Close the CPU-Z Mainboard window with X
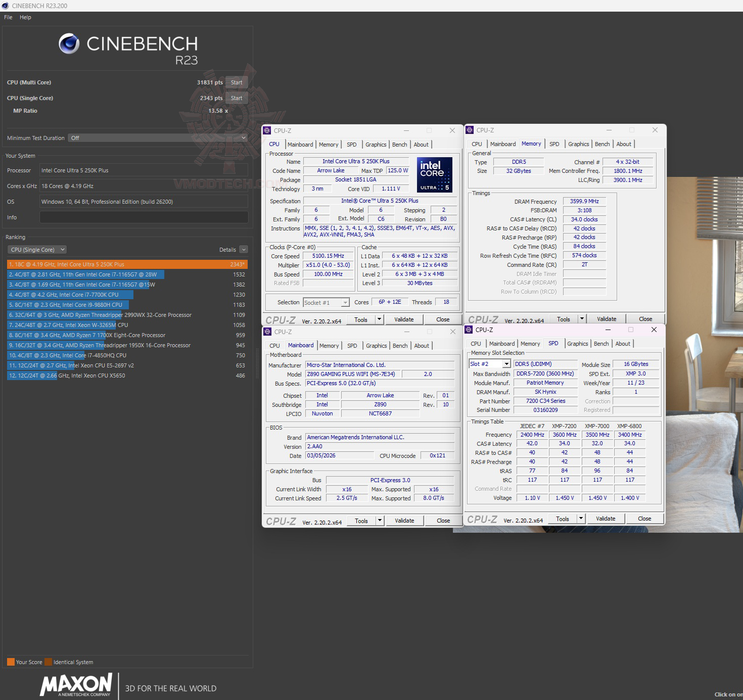Viewport: 743px width, 700px height. pyautogui.click(x=453, y=332)
